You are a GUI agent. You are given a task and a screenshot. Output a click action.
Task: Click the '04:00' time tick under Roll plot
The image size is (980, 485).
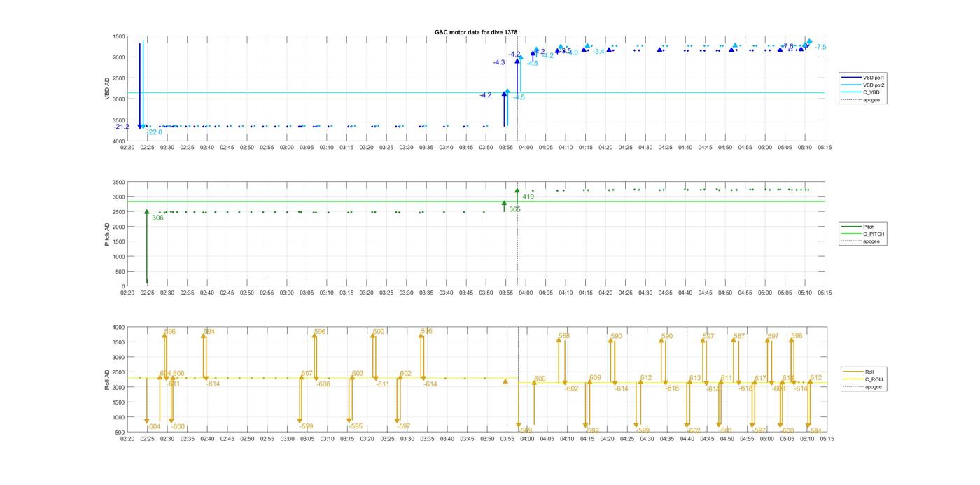526,440
